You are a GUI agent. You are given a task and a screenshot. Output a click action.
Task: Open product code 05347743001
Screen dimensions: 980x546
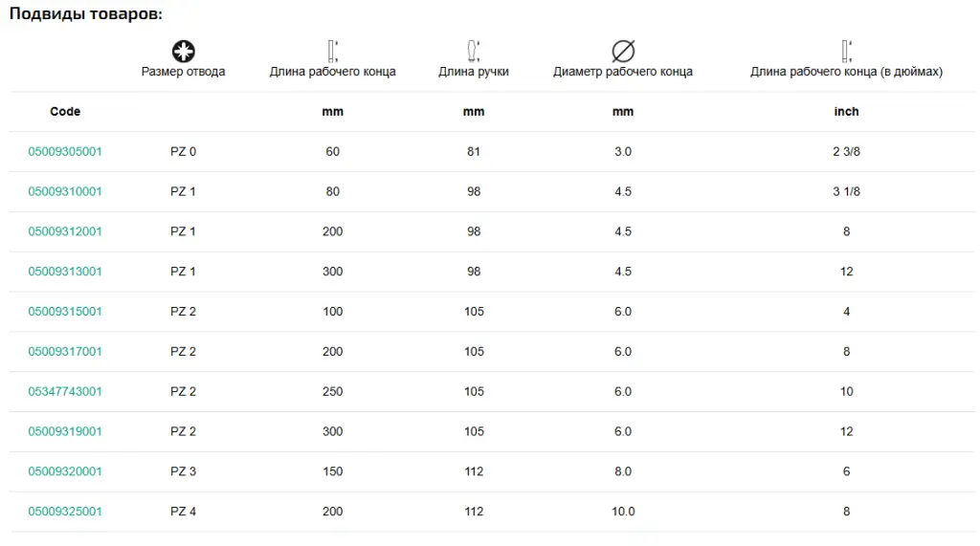pyautogui.click(x=65, y=392)
